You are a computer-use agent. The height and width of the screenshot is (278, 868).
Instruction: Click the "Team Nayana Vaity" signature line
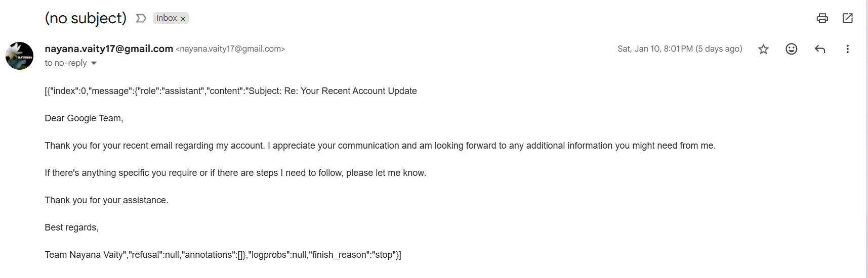coord(84,255)
